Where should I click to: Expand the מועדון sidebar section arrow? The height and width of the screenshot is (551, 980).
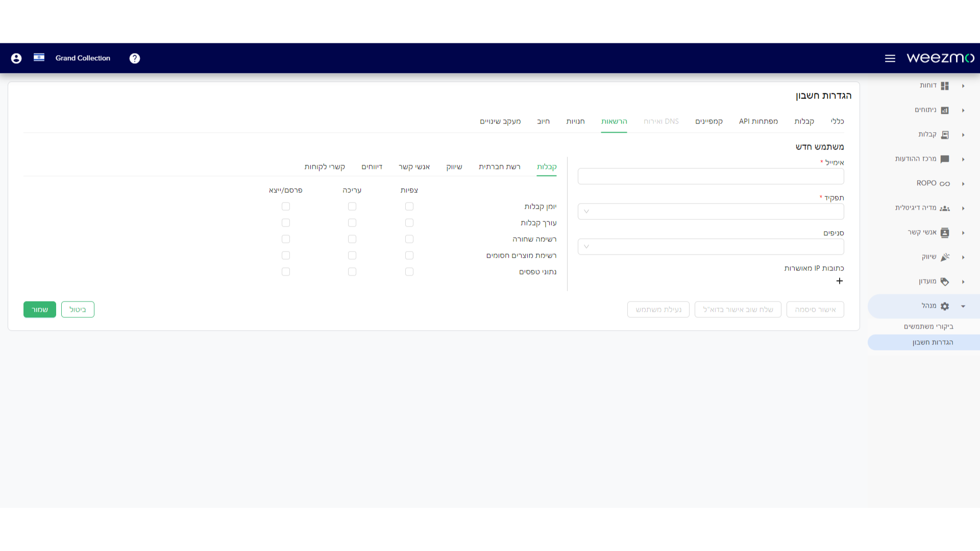tap(963, 282)
